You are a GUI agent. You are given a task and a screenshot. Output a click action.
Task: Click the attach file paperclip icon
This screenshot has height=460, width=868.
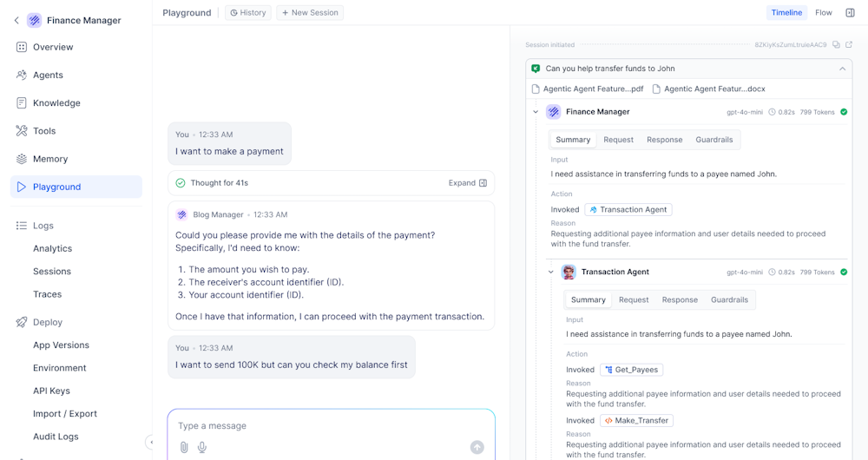click(184, 447)
